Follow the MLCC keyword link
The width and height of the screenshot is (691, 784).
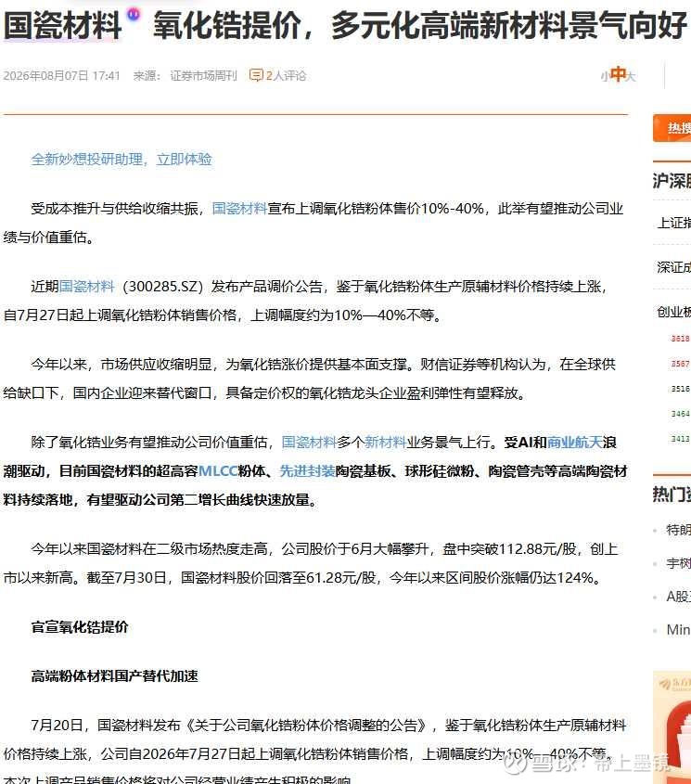(218, 471)
